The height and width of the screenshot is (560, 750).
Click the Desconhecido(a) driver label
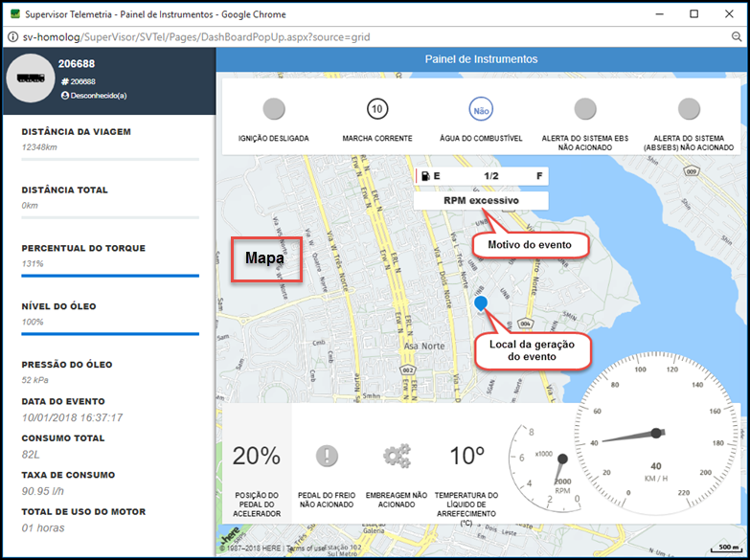(x=99, y=95)
